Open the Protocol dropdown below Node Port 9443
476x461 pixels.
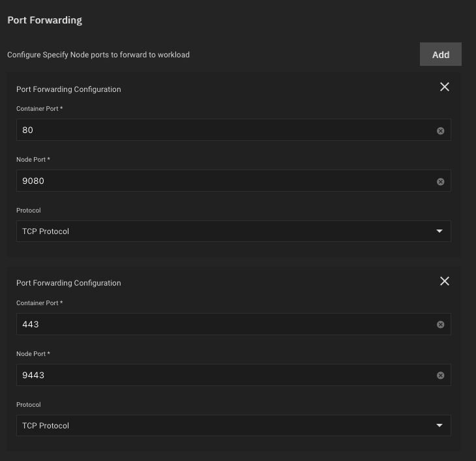point(233,426)
